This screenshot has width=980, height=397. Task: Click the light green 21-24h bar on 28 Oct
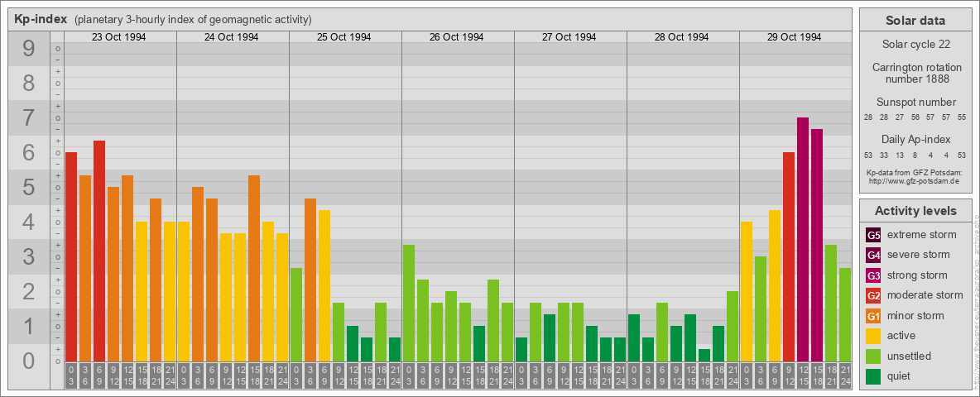(x=733, y=326)
